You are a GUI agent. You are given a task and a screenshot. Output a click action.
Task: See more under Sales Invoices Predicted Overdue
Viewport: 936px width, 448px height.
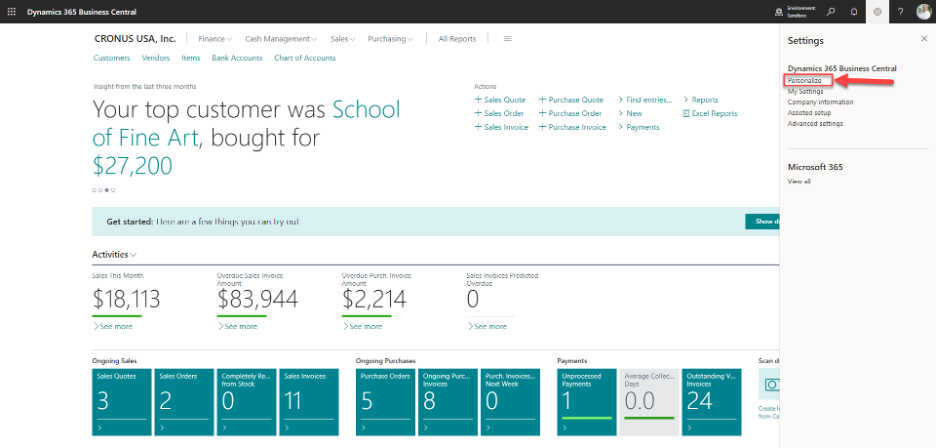[x=487, y=326]
